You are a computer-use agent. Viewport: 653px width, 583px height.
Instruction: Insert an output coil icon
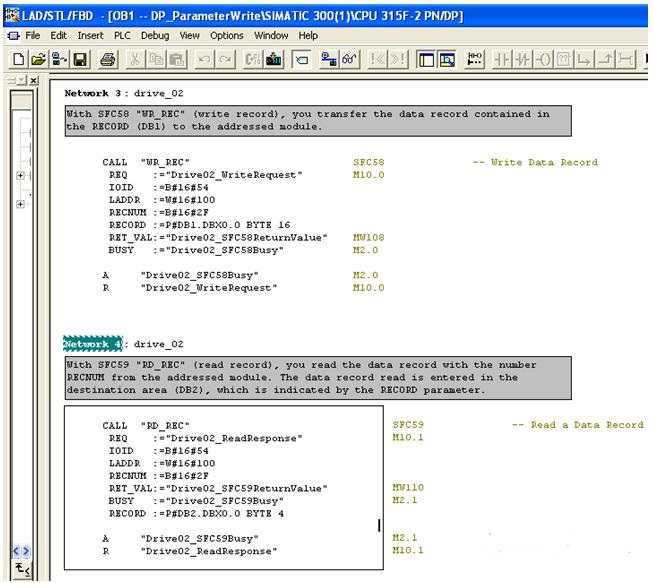[543, 60]
